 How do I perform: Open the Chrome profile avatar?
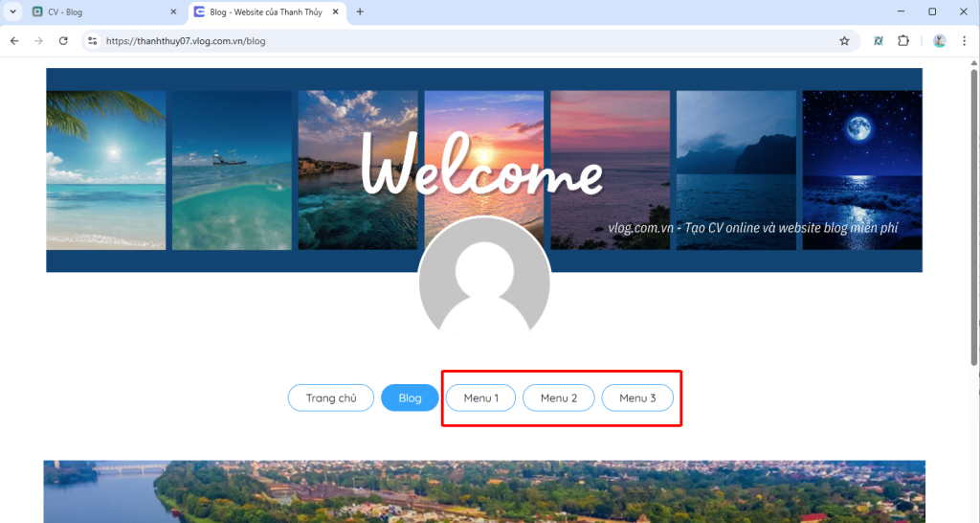click(x=940, y=40)
